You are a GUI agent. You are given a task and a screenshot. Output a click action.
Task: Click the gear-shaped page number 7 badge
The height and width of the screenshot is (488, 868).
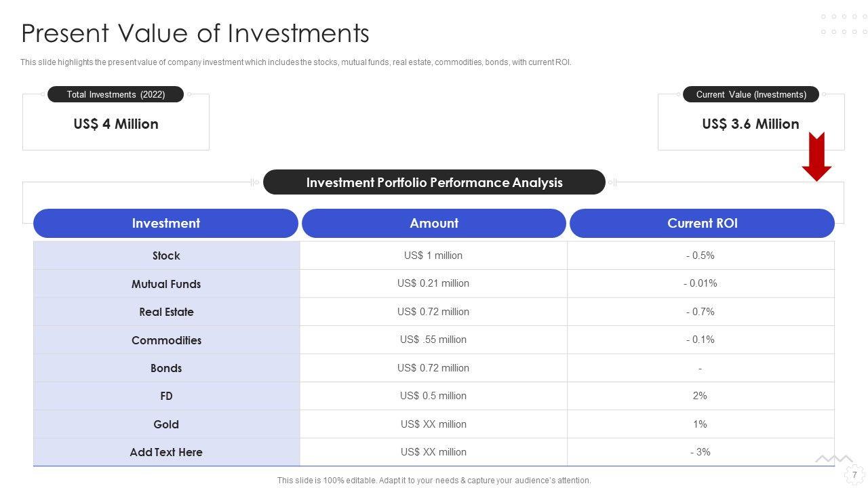pyautogui.click(x=854, y=475)
